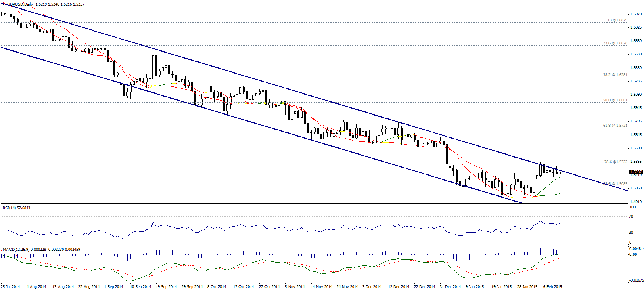Click the RSI scale value 70
This screenshot has height=290, width=644.
(x=632, y=217)
